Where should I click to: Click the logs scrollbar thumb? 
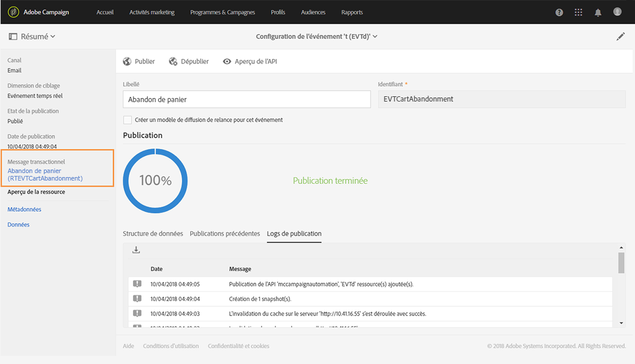621,262
